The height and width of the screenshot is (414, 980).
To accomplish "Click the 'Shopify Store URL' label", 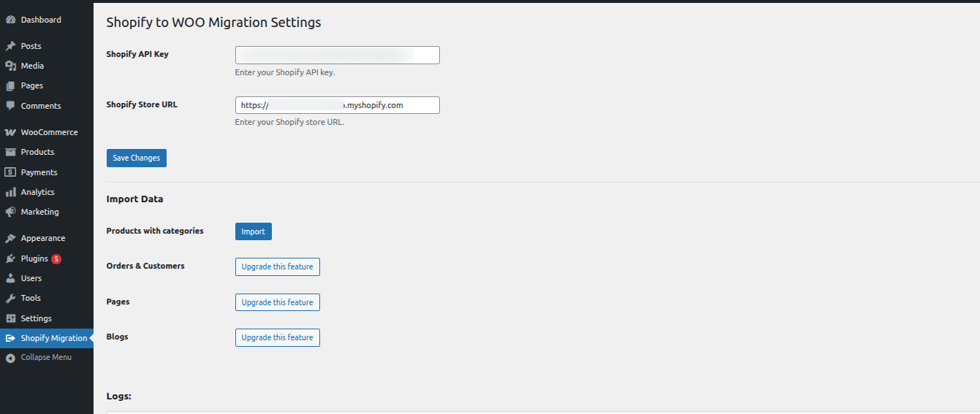I will tap(142, 104).
